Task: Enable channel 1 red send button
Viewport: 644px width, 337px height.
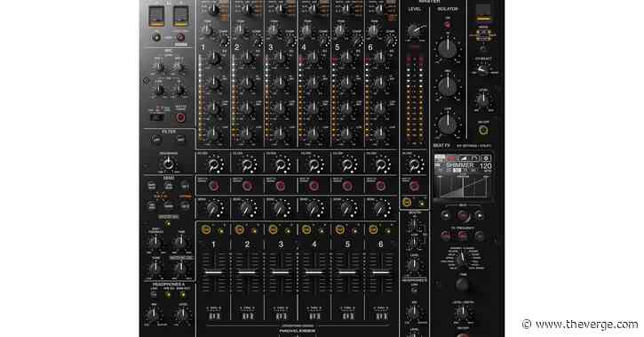Action: (x=213, y=185)
